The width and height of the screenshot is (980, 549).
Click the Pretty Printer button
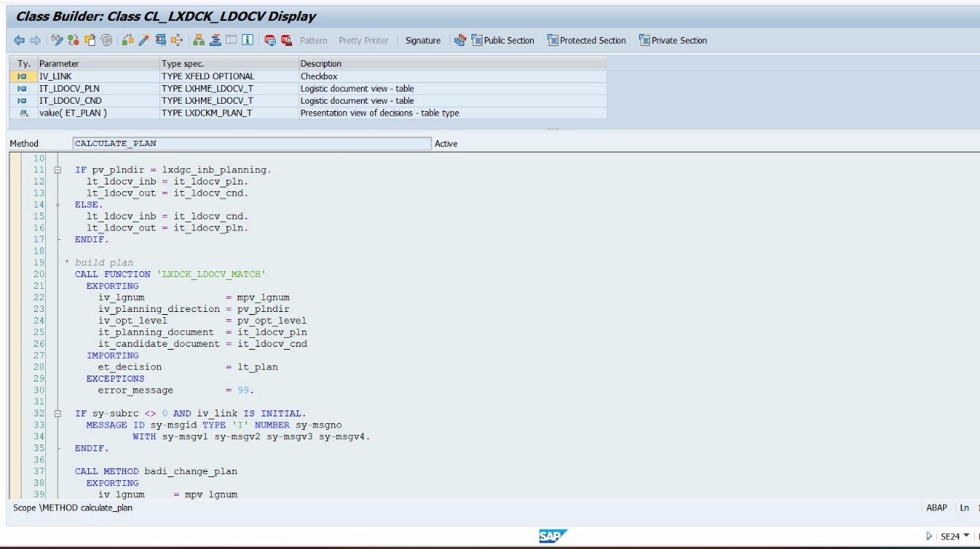click(x=363, y=41)
